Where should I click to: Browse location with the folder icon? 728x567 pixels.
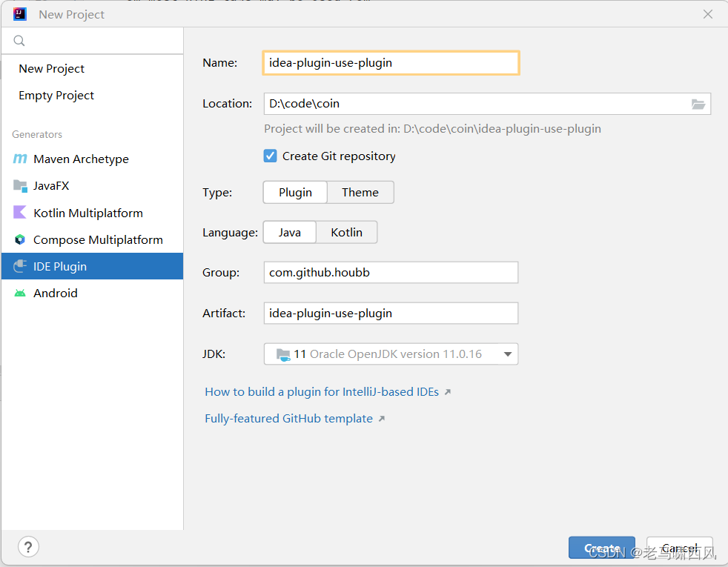pyautogui.click(x=698, y=104)
